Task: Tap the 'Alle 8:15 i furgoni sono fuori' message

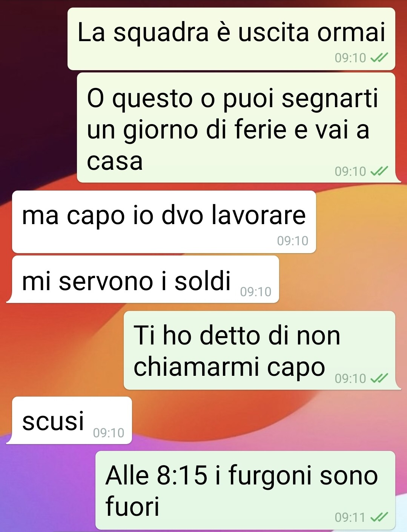Action: (x=245, y=490)
